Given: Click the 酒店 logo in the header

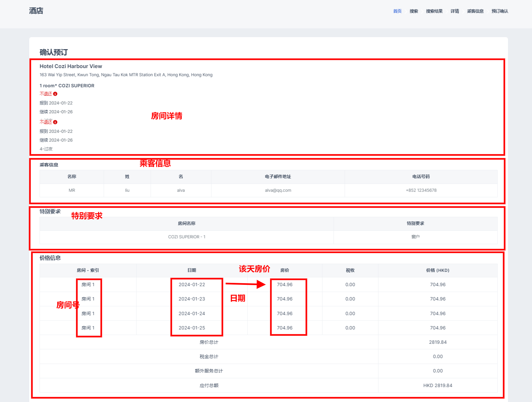Looking at the screenshot, I should 36,11.
